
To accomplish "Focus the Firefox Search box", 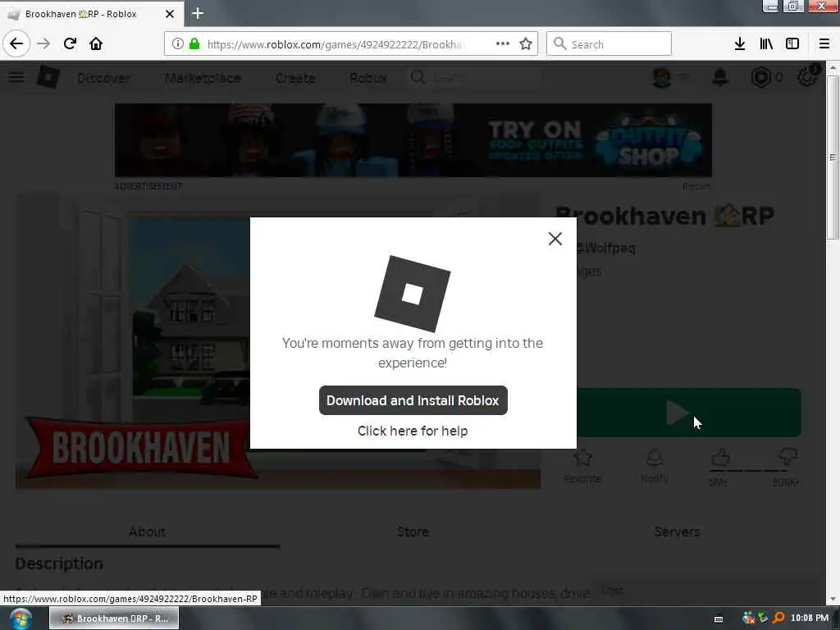I will 609,44.
